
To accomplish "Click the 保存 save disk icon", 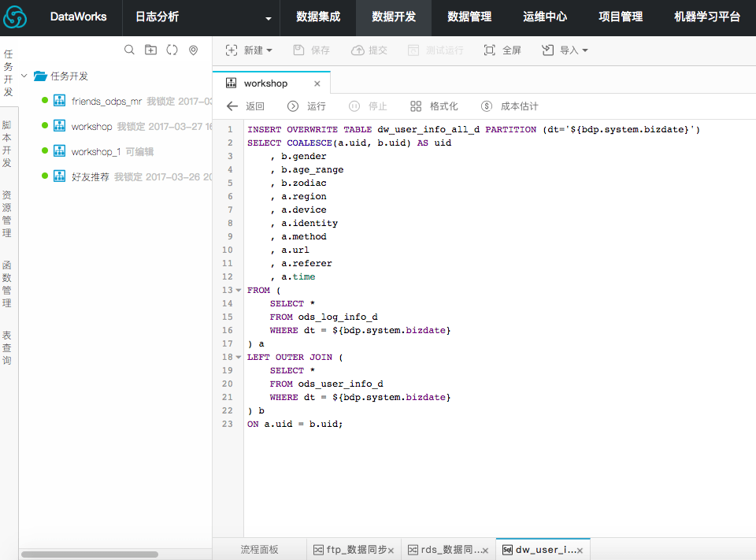I will pos(299,50).
